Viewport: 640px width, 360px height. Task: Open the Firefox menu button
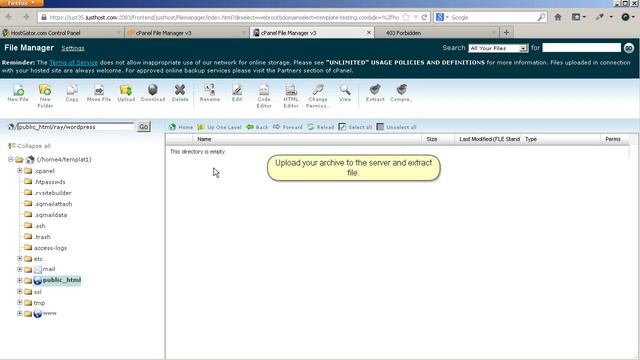[x=22, y=3]
